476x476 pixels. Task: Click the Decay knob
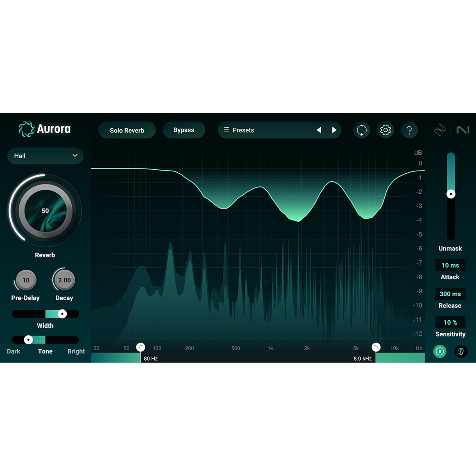64,280
